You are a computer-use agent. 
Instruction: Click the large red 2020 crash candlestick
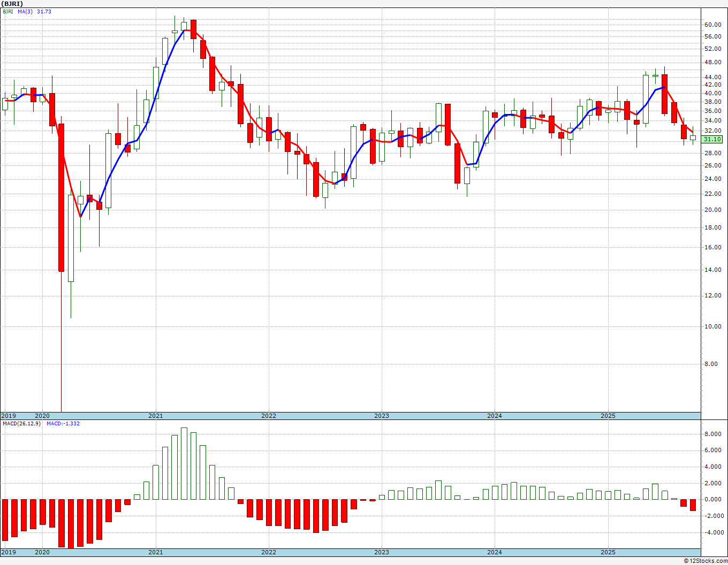click(62, 198)
